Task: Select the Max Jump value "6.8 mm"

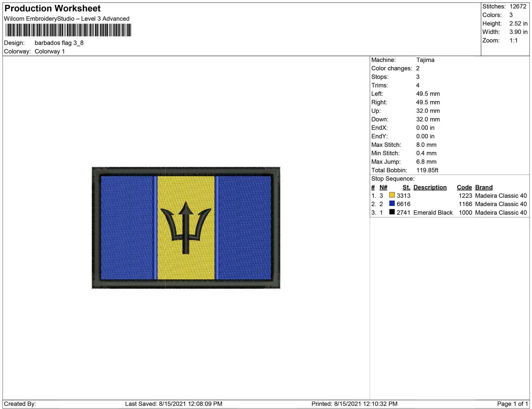Action: [x=426, y=162]
